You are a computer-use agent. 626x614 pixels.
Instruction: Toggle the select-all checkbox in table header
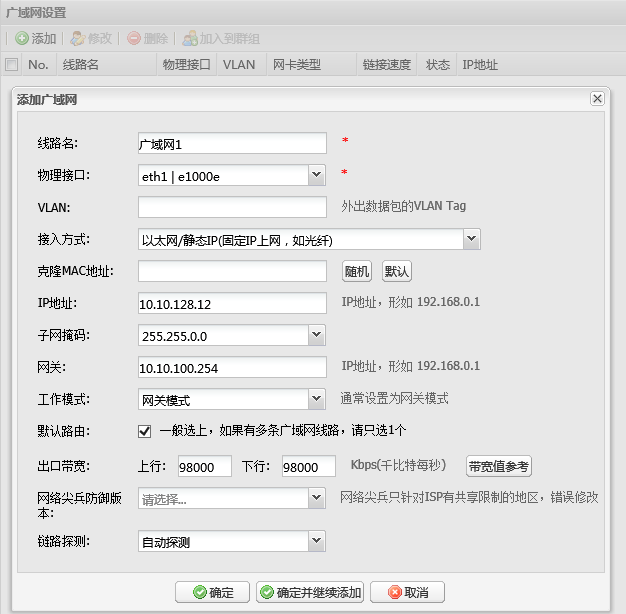12,65
